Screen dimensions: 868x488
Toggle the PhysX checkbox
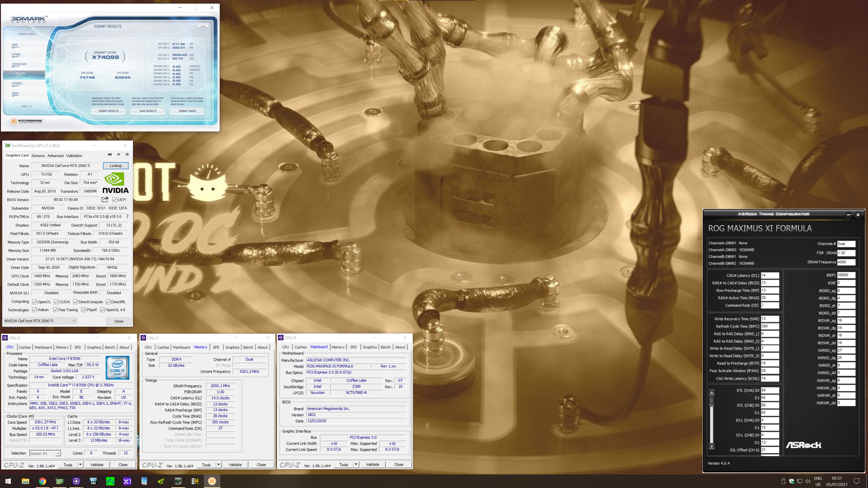(x=83, y=310)
